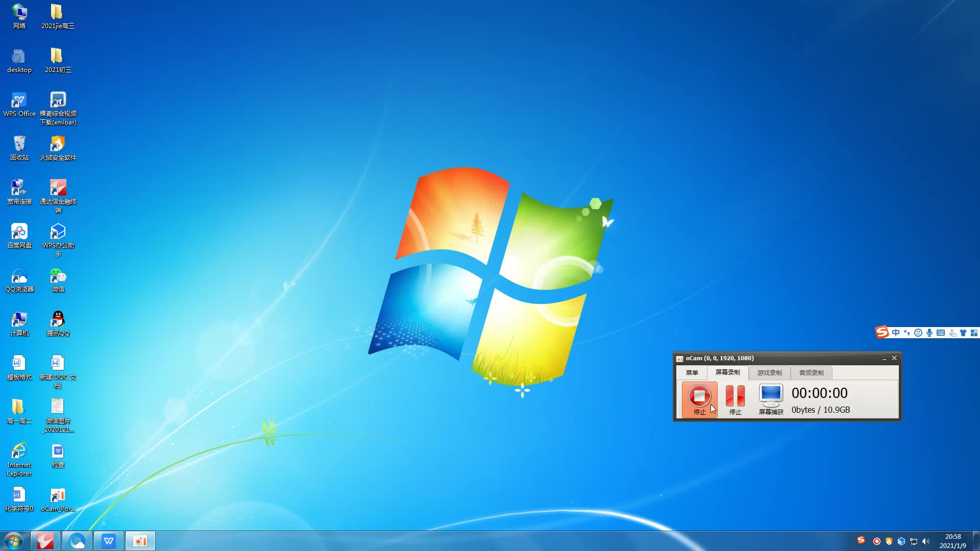Select the 宽带连接 broadband connection icon
The height and width of the screenshot is (551, 980).
click(19, 192)
